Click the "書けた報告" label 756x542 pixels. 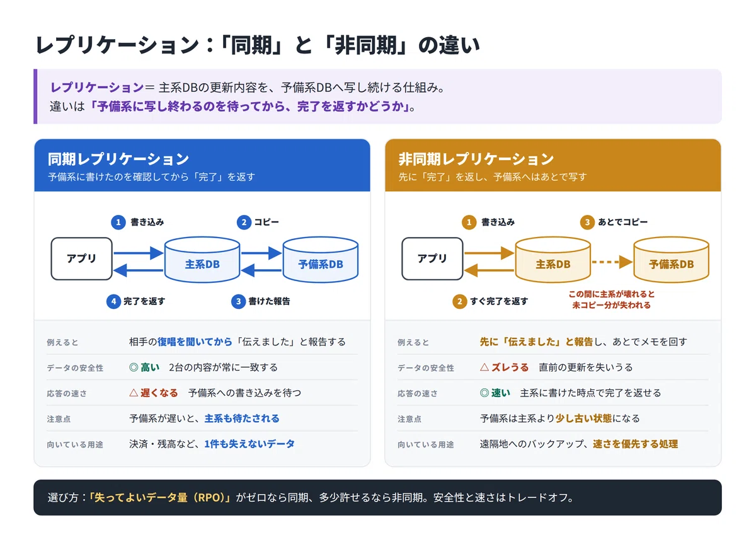[x=269, y=301]
